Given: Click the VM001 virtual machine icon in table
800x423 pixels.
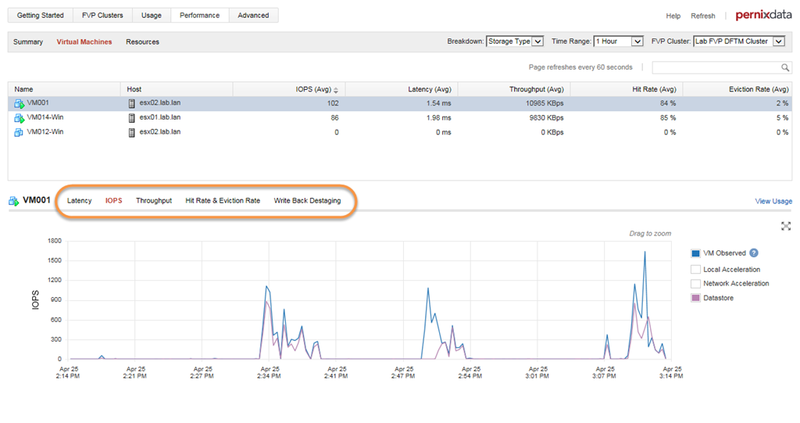Looking at the screenshot, I should point(19,104).
